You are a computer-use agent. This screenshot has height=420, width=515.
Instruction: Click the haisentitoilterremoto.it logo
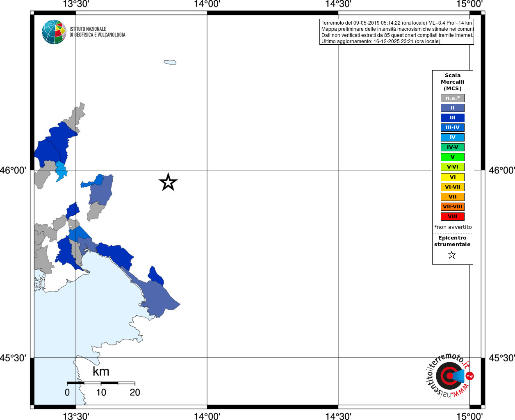pyautogui.click(x=450, y=376)
